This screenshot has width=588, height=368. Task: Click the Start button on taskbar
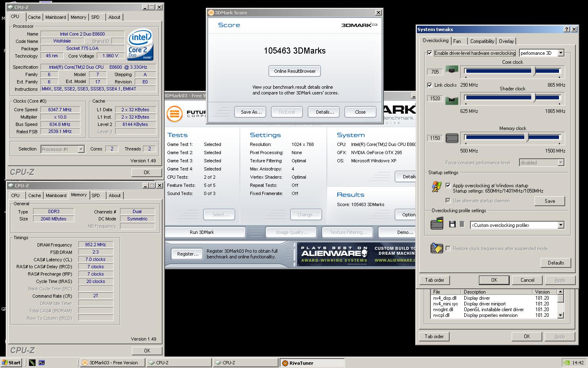(x=11, y=363)
